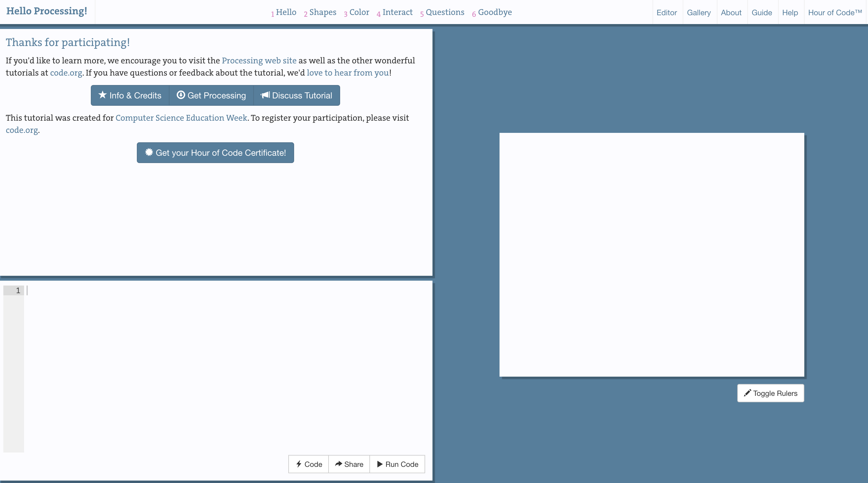868x483 pixels.
Task: Open the Editor from top navigation
Action: click(x=666, y=13)
